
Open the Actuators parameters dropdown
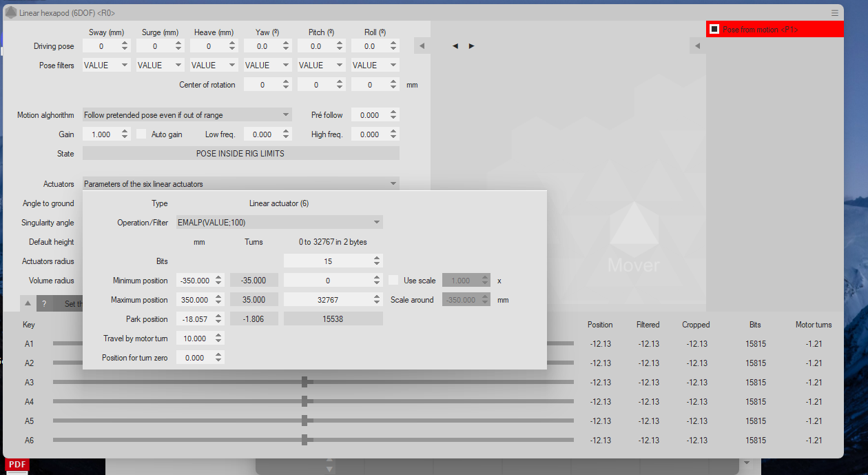[240, 184]
